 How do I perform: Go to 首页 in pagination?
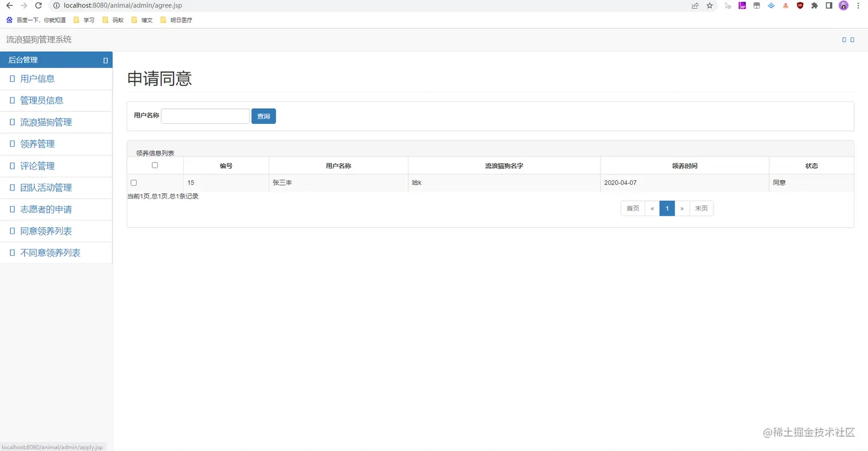click(633, 208)
